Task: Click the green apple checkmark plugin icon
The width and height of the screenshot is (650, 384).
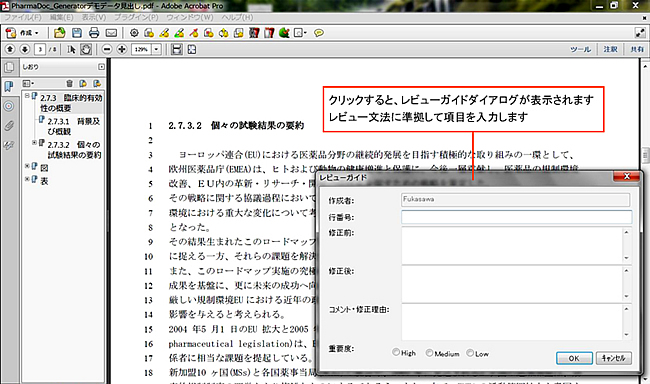Action: tap(284, 33)
